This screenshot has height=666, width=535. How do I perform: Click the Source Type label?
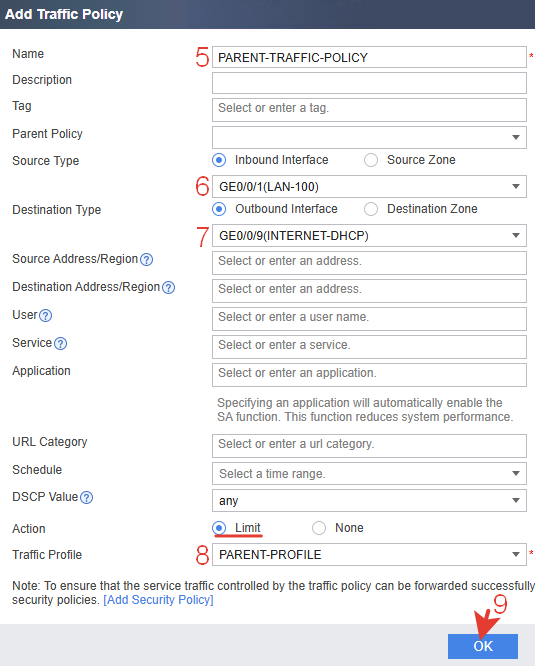[46, 161]
